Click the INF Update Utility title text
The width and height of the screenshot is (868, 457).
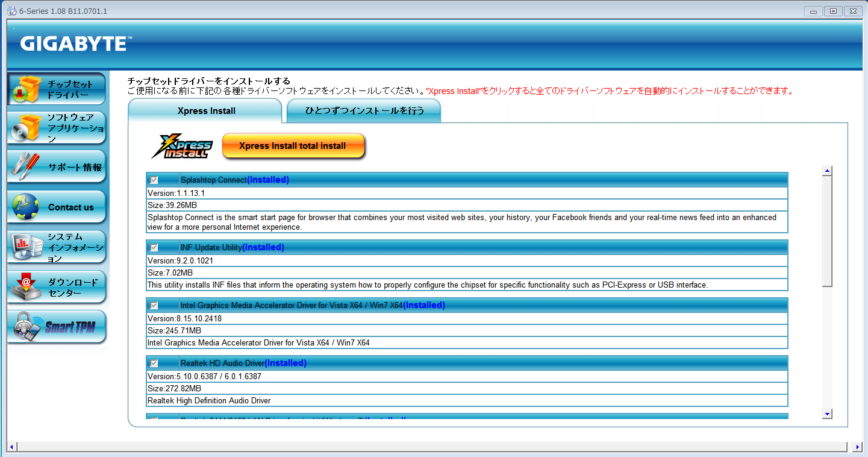coord(211,247)
